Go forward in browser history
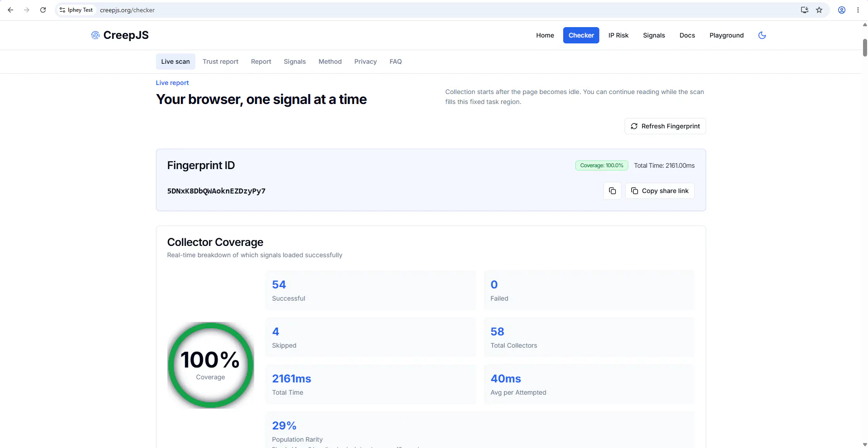The width and height of the screenshot is (868, 448). point(27,10)
